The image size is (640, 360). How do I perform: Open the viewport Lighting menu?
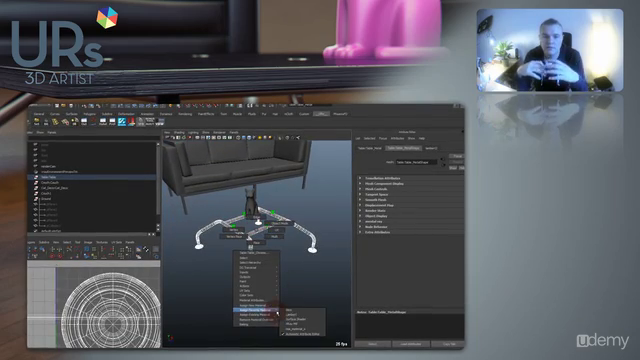point(193,132)
